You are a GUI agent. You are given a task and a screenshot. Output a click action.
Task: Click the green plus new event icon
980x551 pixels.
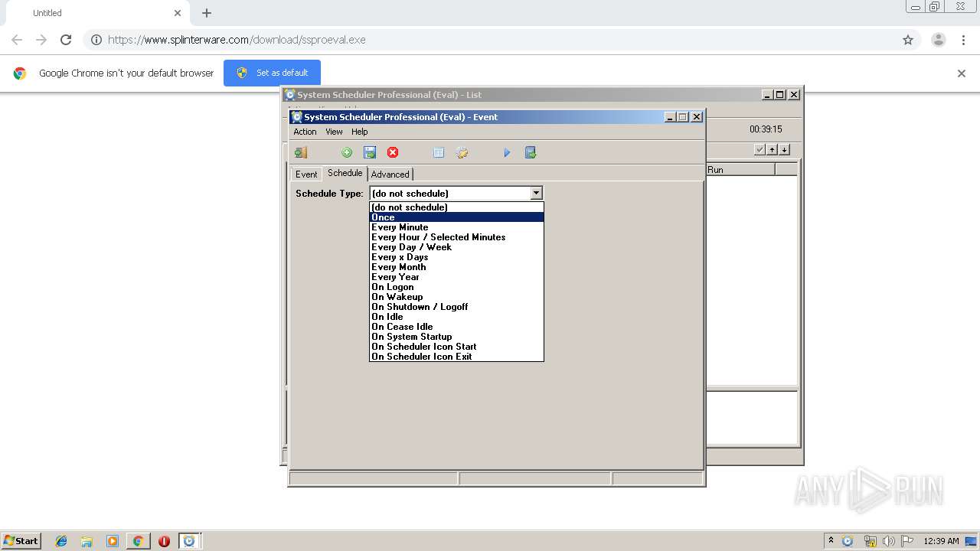click(347, 152)
